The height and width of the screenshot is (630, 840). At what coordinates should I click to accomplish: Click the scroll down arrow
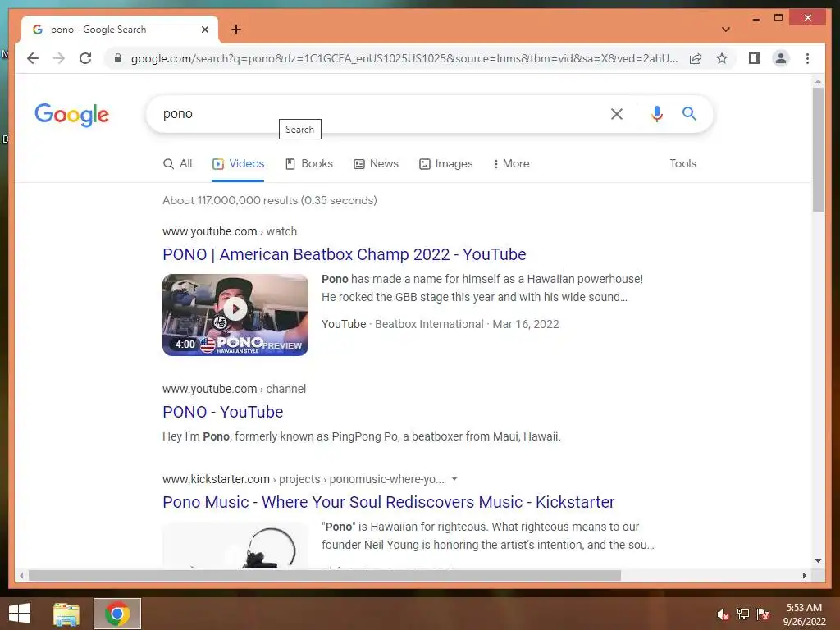click(x=818, y=561)
